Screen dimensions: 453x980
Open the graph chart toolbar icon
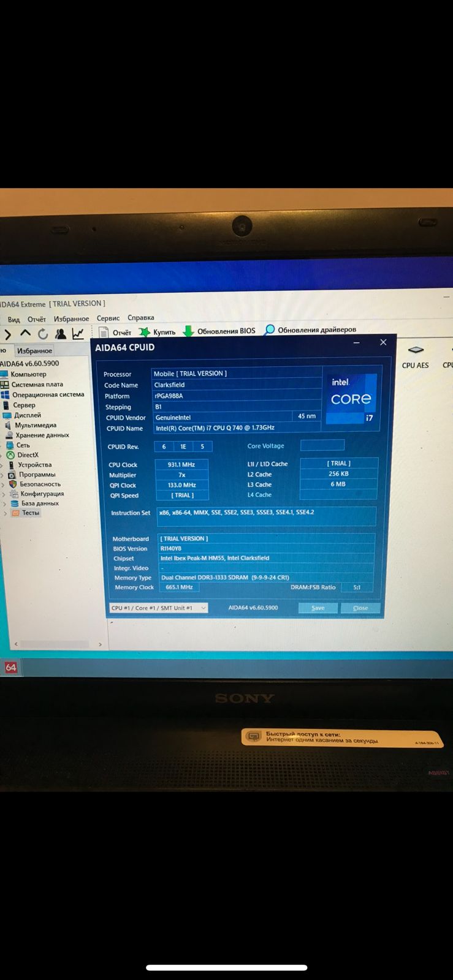(78, 333)
